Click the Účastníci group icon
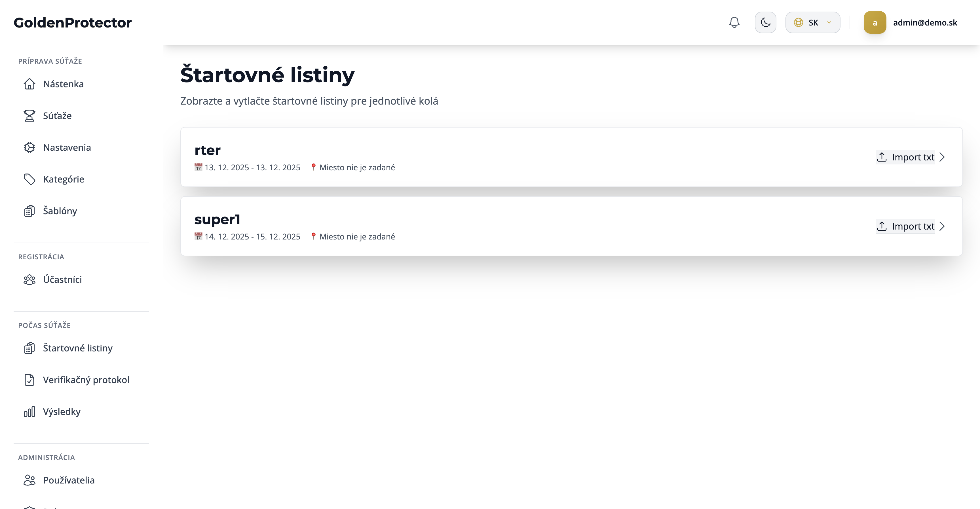Screen dimensions: 980x509 [x=29, y=280]
